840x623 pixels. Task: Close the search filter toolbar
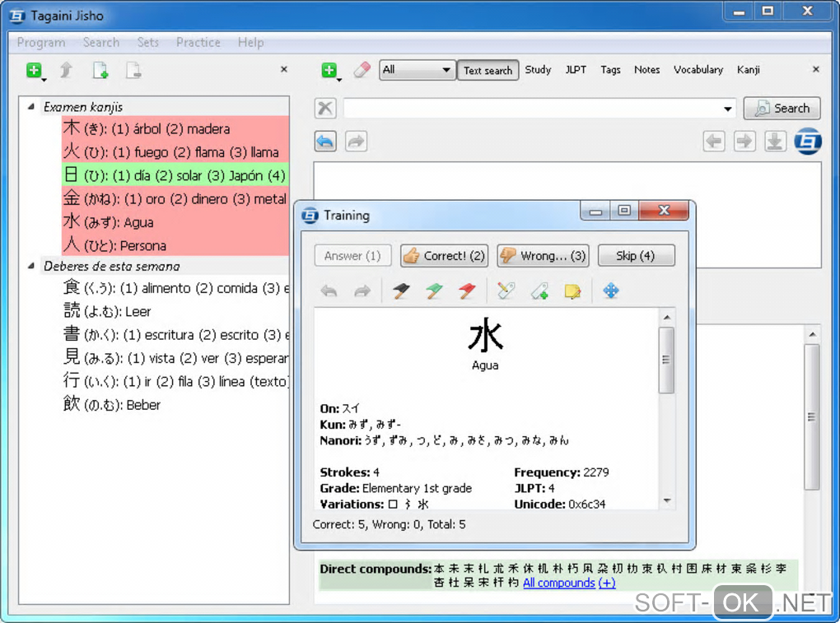pyautogui.click(x=816, y=69)
